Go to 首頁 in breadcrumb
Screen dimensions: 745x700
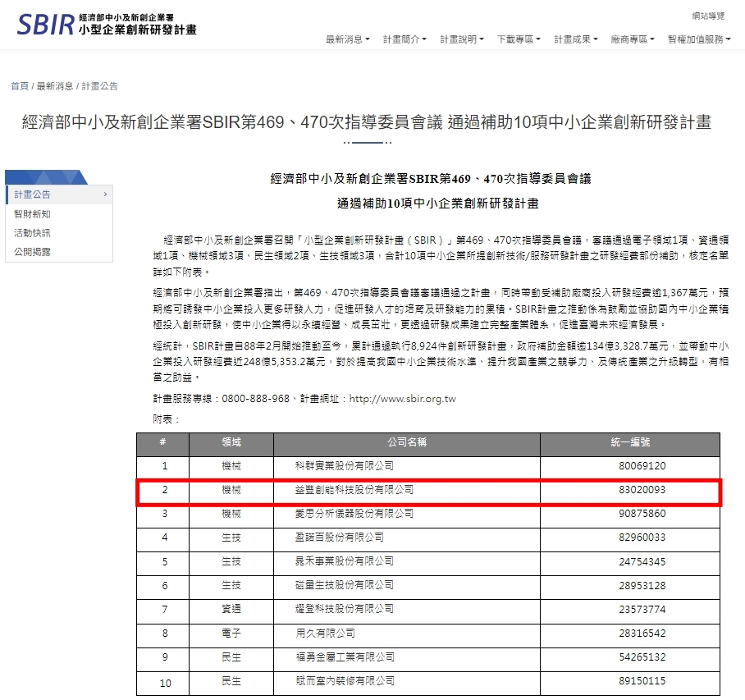[20, 86]
